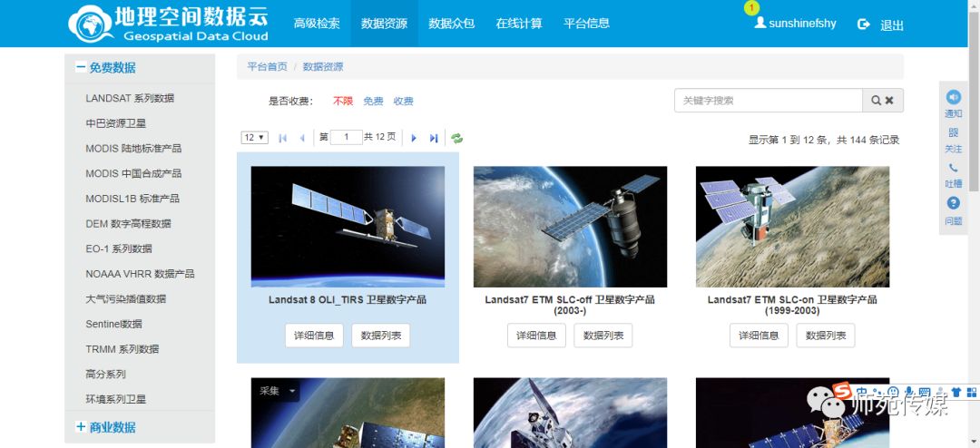The image size is (980, 448).
Task: Select Sentinel数据 in the sidebar
Action: [113, 324]
